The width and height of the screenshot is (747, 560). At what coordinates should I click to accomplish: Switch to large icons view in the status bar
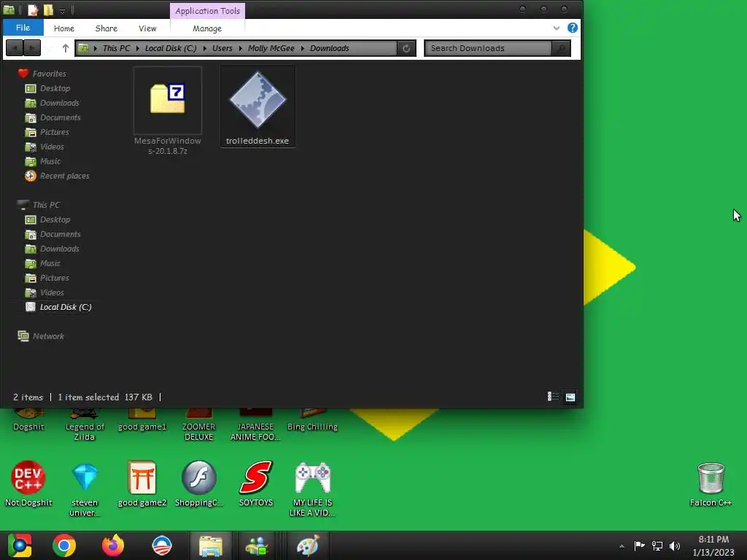click(x=570, y=397)
